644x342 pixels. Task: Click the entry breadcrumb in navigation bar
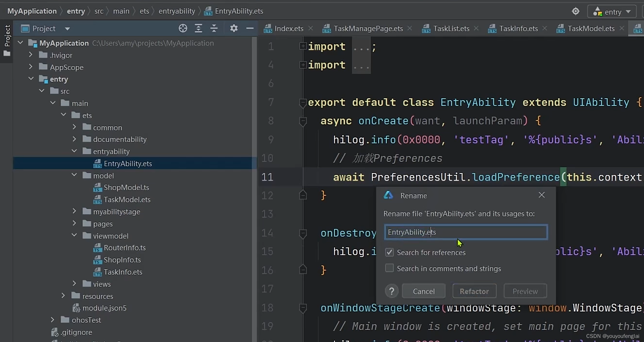click(76, 11)
